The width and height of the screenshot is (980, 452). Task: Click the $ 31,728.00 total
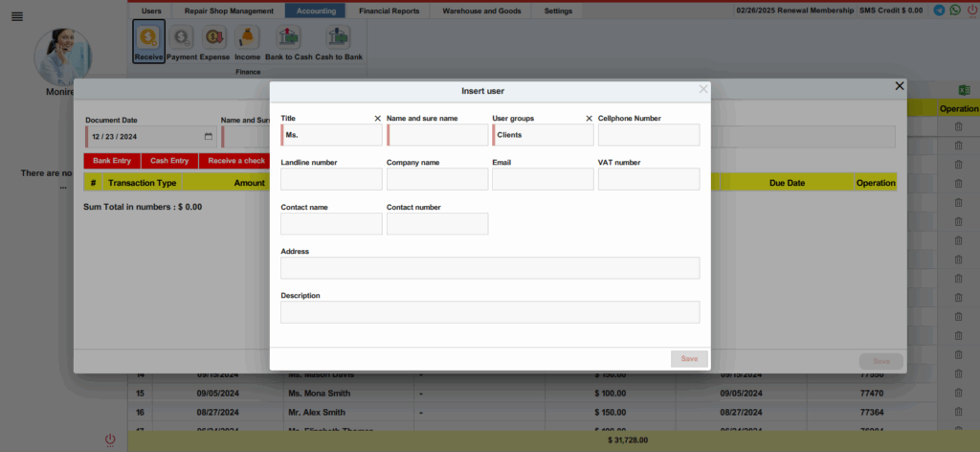pyautogui.click(x=627, y=441)
